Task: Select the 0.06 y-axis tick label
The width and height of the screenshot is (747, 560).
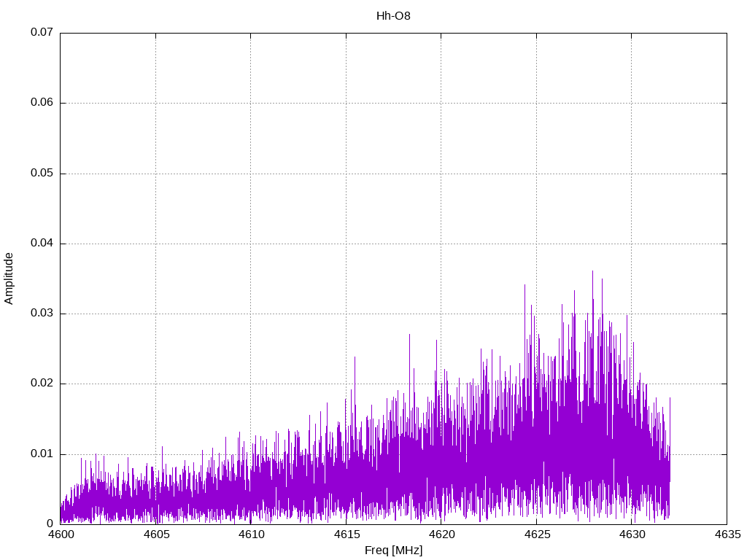Action: click(x=42, y=103)
